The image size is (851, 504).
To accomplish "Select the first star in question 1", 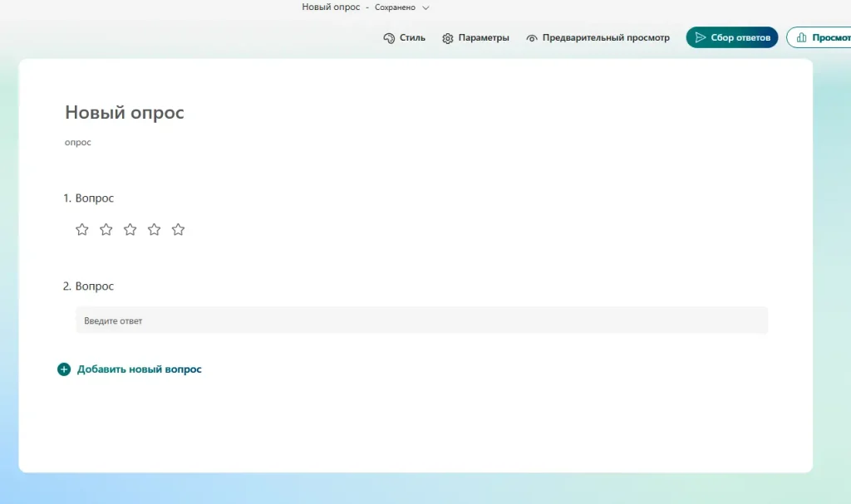I will [82, 230].
